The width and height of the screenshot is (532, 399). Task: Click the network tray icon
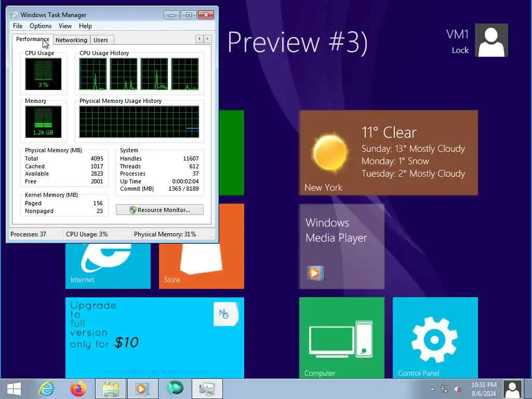[445, 389]
